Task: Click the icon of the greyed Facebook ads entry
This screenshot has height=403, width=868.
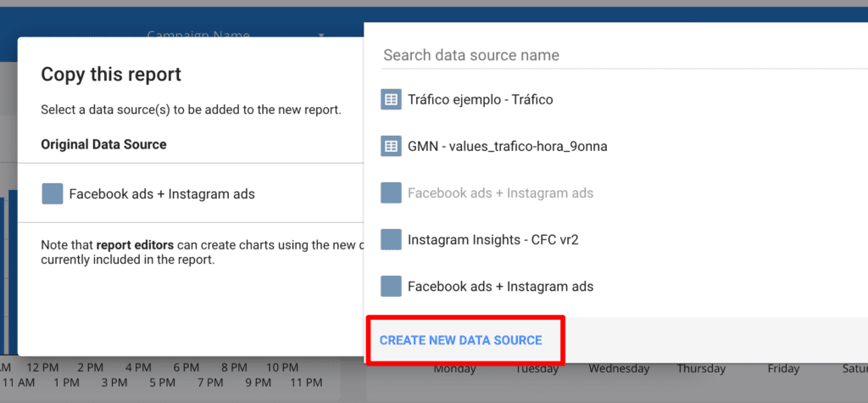Action: [x=391, y=193]
